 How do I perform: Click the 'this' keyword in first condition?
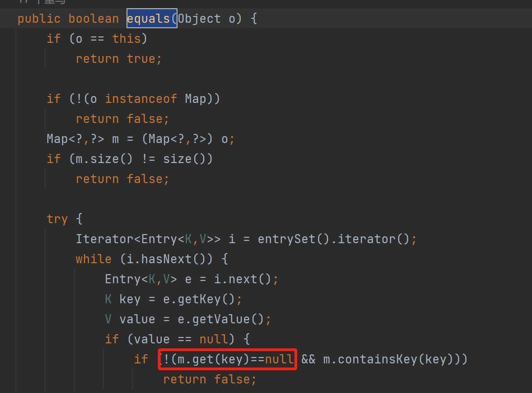coord(127,39)
